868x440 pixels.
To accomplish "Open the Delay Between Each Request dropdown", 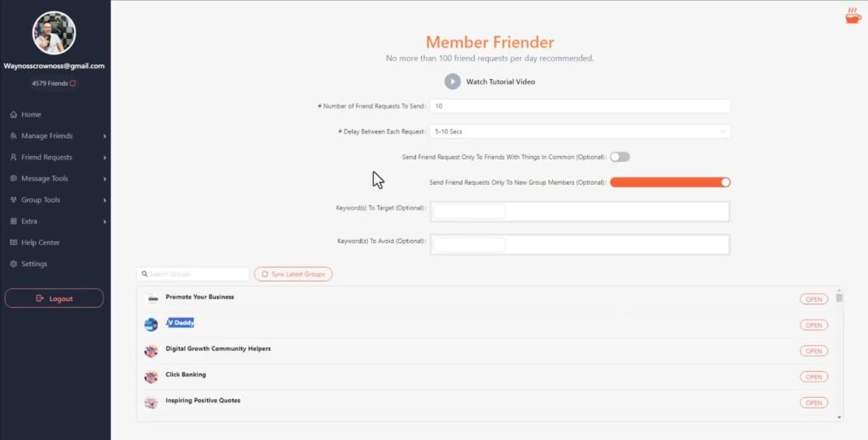I will (580, 131).
